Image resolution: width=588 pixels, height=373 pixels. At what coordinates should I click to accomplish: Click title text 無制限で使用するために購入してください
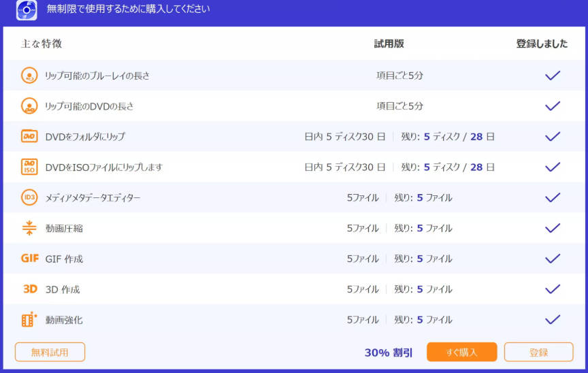(128, 9)
